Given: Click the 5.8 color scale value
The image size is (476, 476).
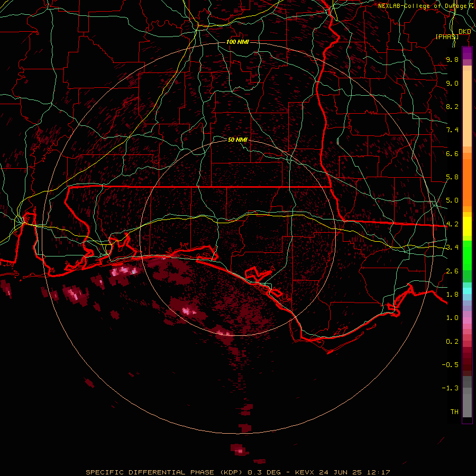Looking at the screenshot, I should pos(452,177).
